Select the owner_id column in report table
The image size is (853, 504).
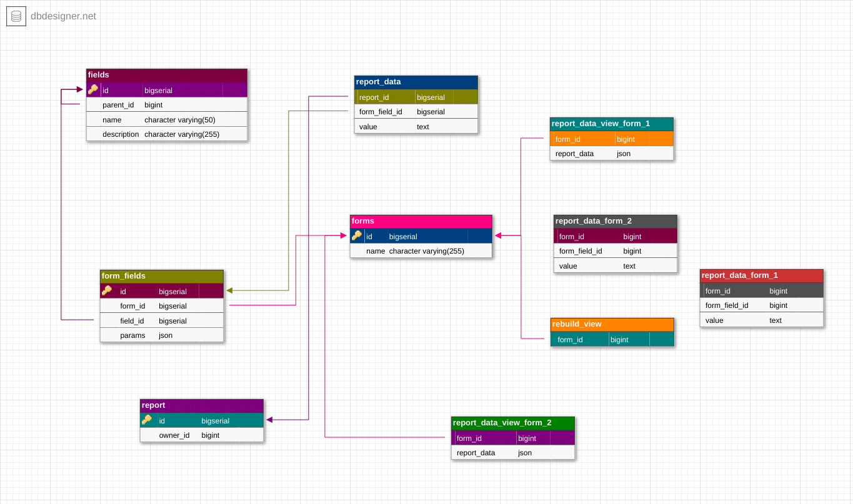pyautogui.click(x=201, y=435)
